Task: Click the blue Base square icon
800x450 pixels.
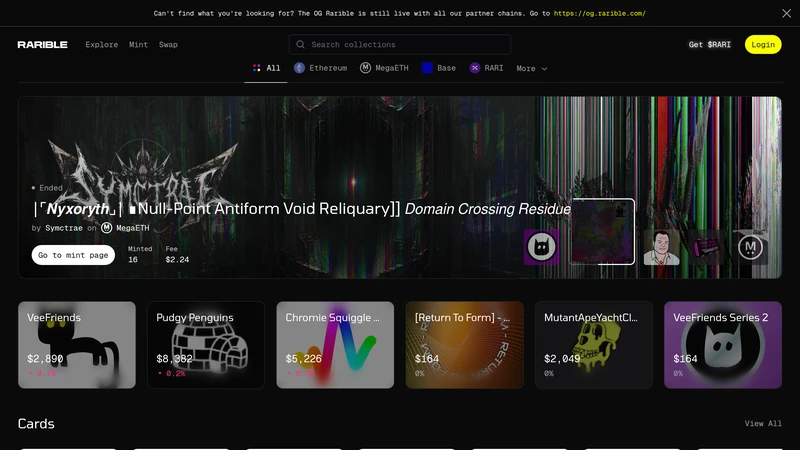Action: (427, 68)
